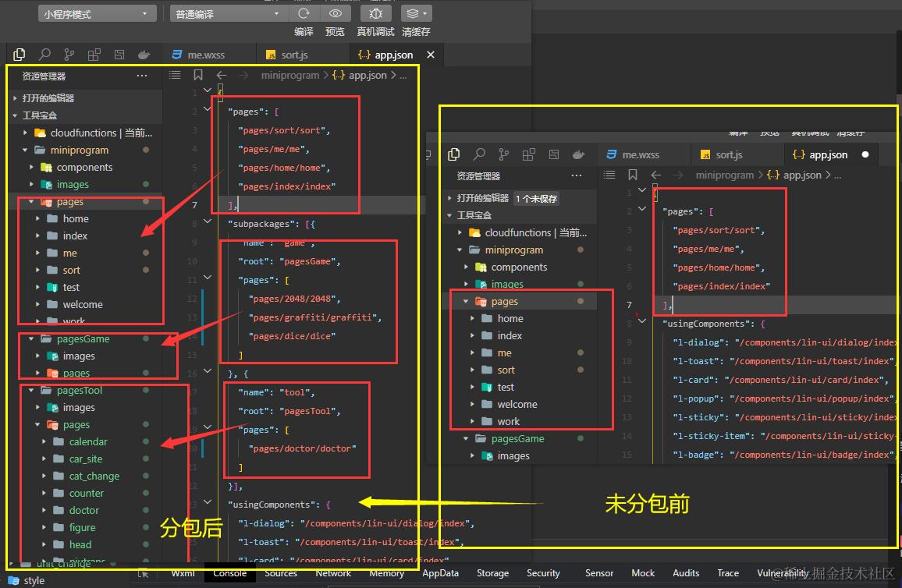Open source control icon in left window
902x588 pixels.
point(69,55)
